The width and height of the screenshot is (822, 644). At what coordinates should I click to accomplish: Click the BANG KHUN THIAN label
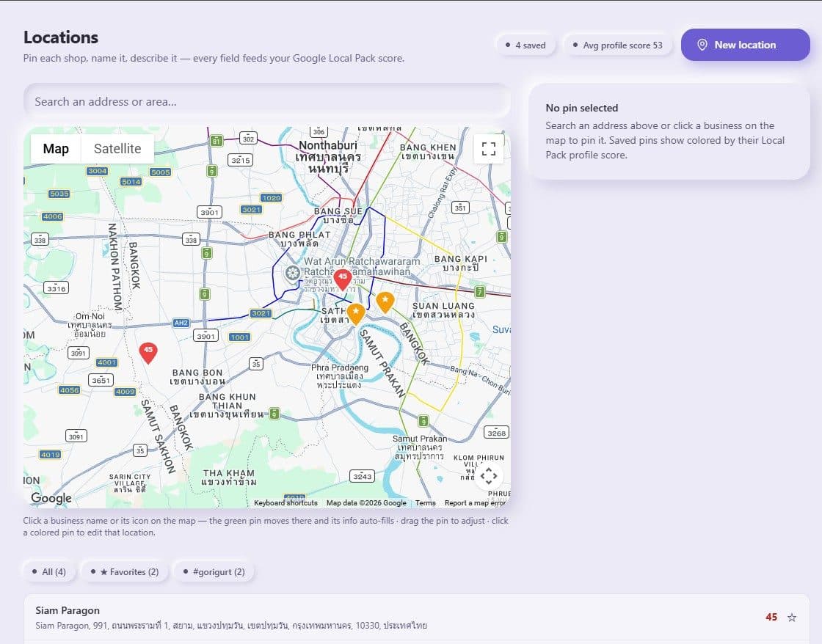(x=227, y=405)
